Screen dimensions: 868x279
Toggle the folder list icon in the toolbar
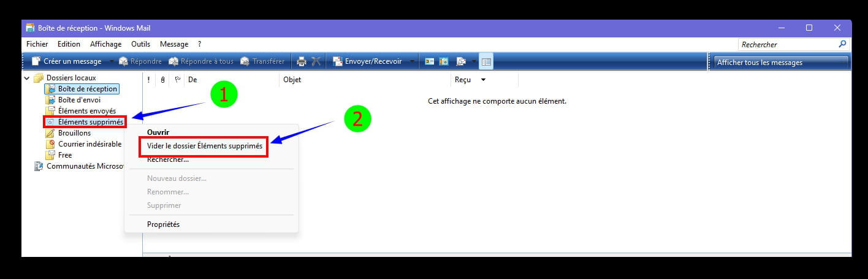pos(485,61)
